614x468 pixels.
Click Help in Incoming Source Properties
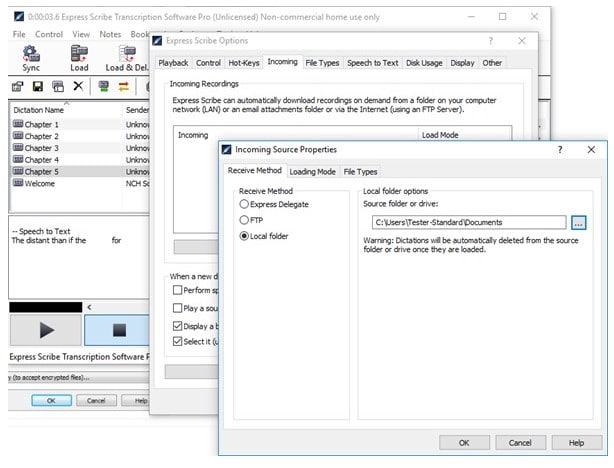click(x=576, y=443)
